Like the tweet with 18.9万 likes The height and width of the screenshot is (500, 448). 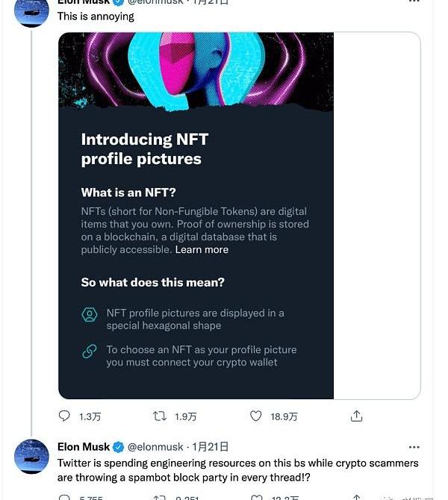click(255, 416)
